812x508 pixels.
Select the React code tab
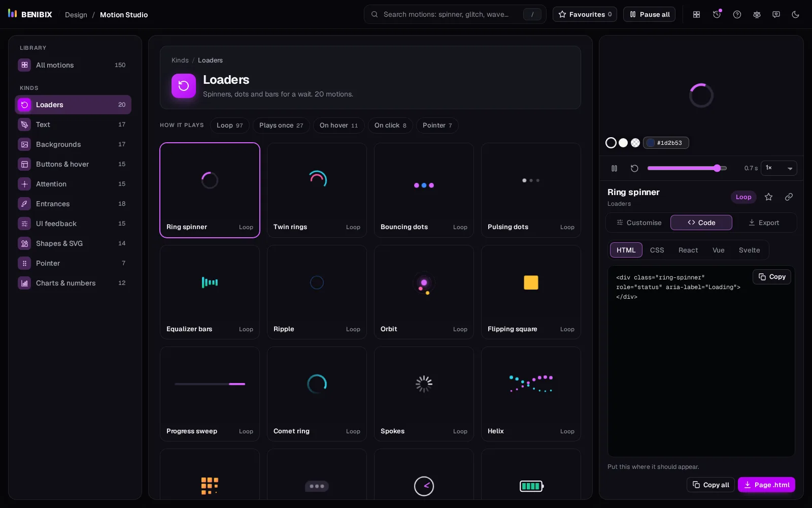pos(688,250)
